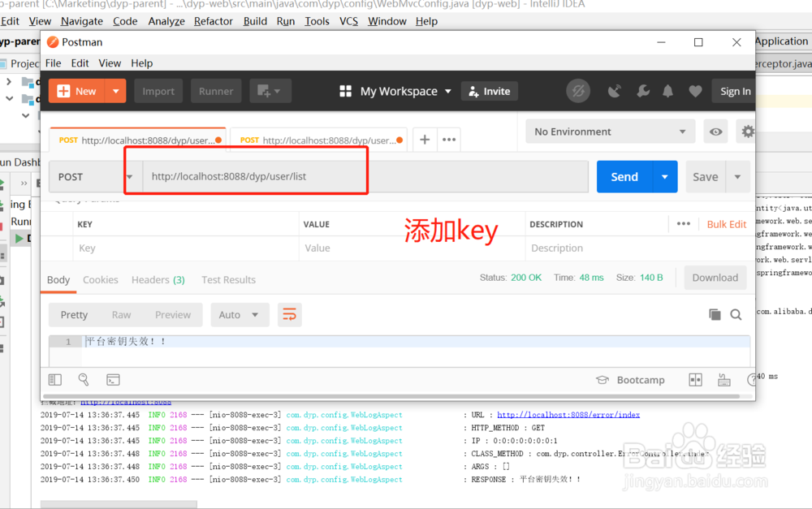The height and width of the screenshot is (509, 812).
Task: Select second POST request tab
Action: click(318, 140)
